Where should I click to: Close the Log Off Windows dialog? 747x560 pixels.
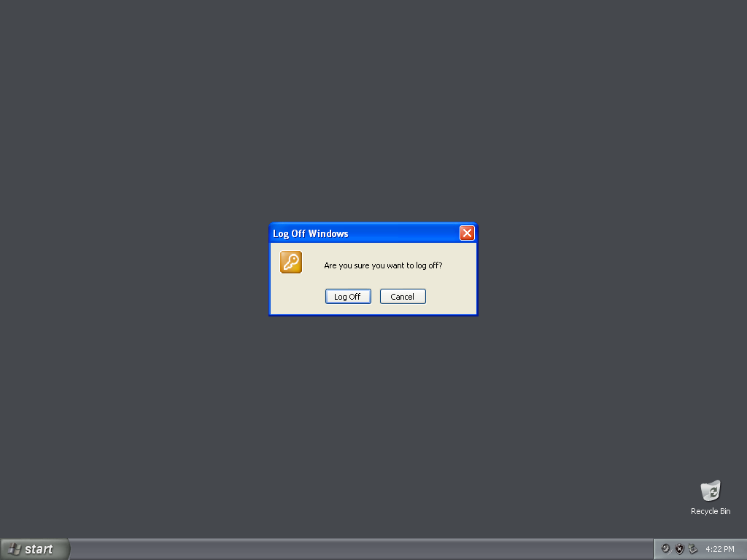click(467, 233)
